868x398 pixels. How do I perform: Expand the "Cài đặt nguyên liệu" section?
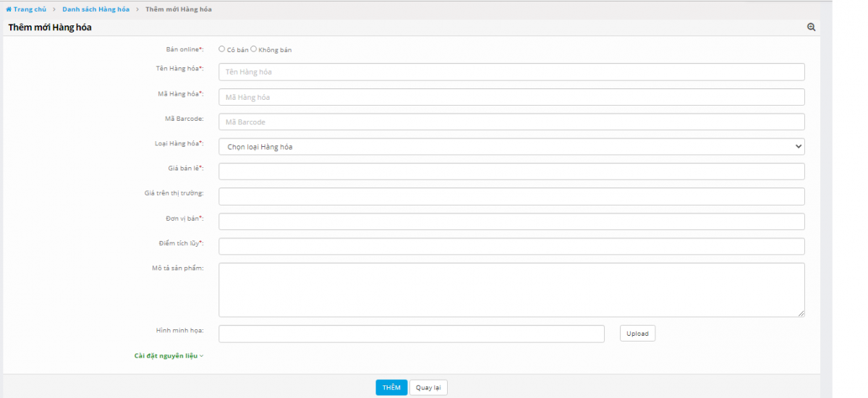pyautogui.click(x=169, y=356)
